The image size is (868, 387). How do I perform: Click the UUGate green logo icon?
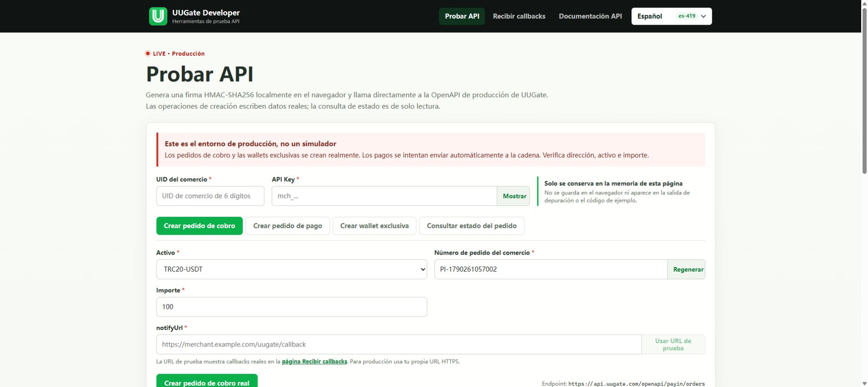(158, 16)
